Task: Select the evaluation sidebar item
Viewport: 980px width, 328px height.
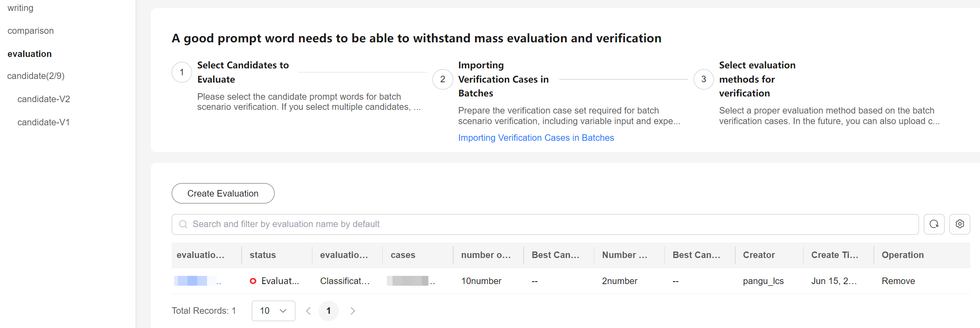Action: [x=30, y=54]
